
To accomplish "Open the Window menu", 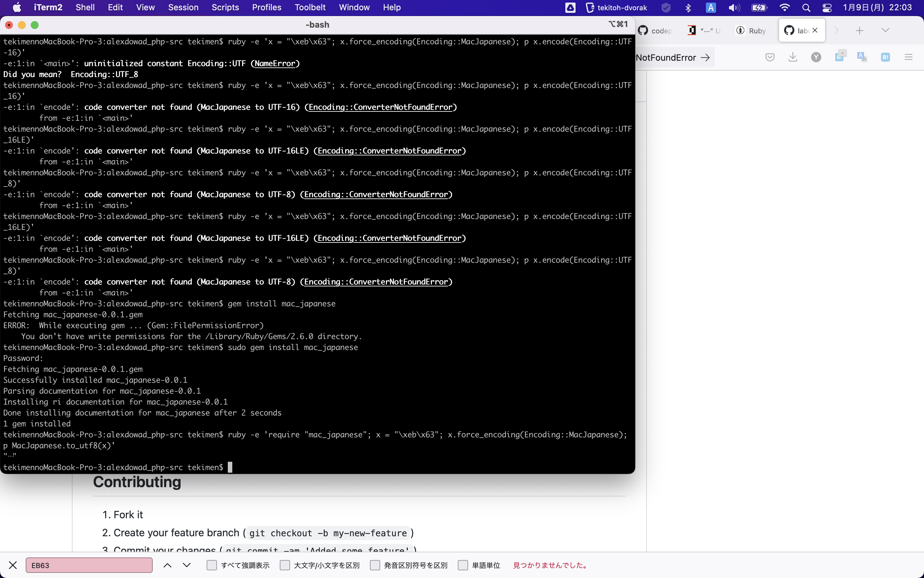I will coord(354,7).
